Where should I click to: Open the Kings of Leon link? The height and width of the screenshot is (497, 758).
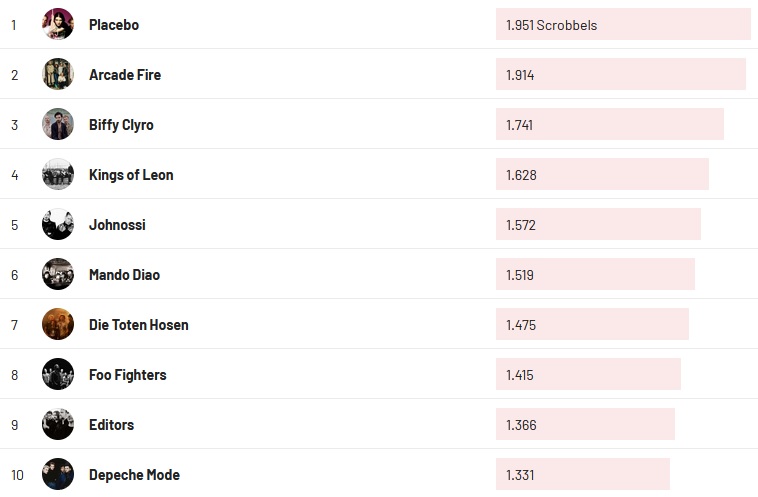coord(131,175)
